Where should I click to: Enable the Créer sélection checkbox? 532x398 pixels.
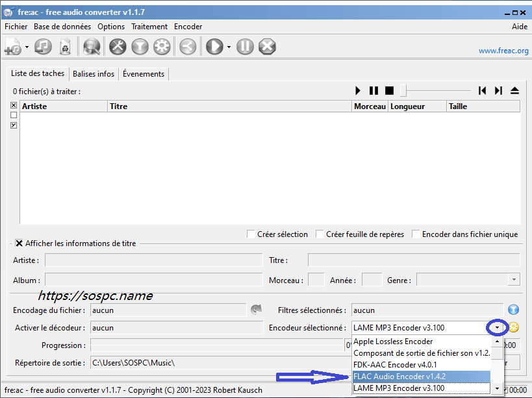251,234
